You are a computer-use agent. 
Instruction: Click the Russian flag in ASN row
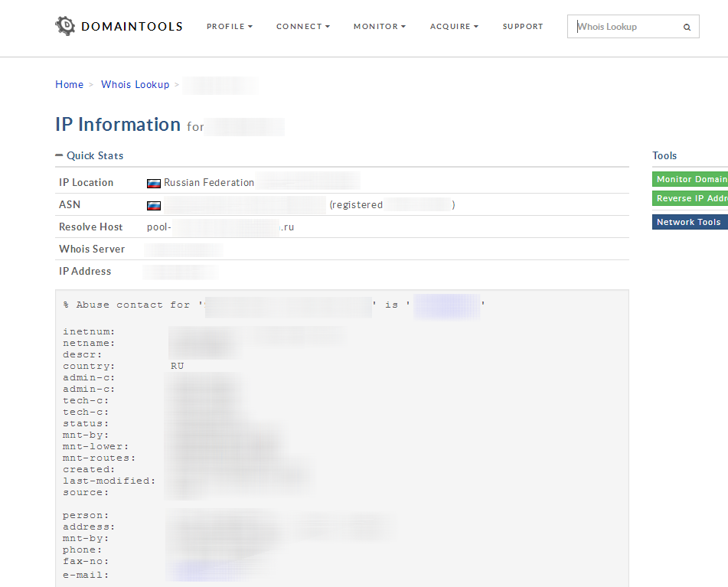154,206
